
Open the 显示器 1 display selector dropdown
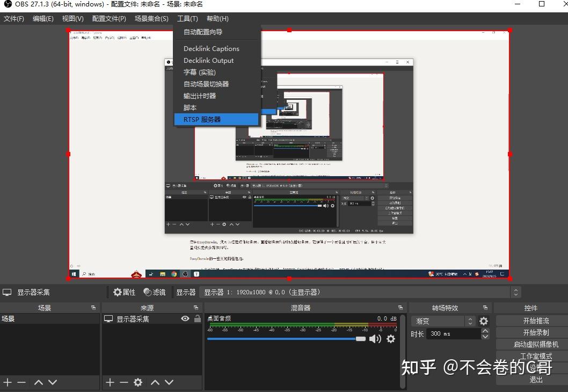point(515,292)
